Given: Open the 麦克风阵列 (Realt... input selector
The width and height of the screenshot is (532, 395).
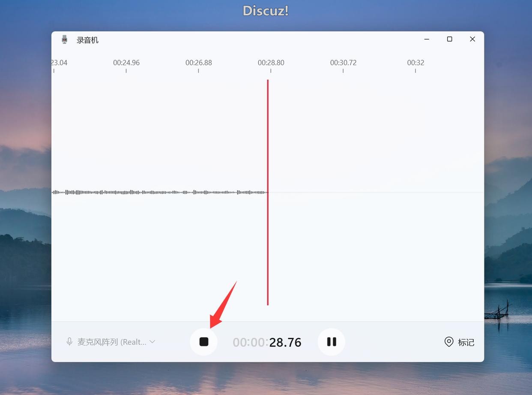Looking at the screenshot, I should point(111,342).
